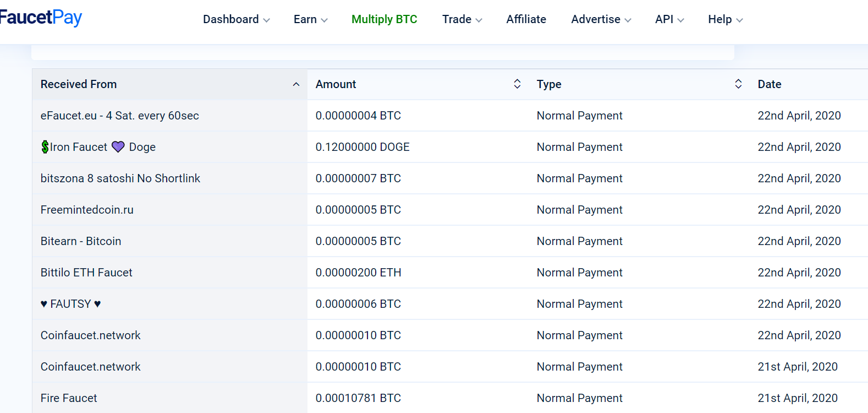Select the bitszona 8 satoshi No Shortlink entry
This screenshot has width=868, height=413.
coord(120,178)
